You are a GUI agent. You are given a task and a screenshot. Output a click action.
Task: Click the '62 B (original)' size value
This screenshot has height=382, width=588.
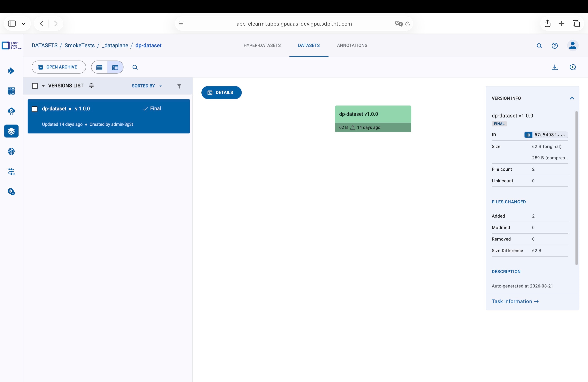547,147
